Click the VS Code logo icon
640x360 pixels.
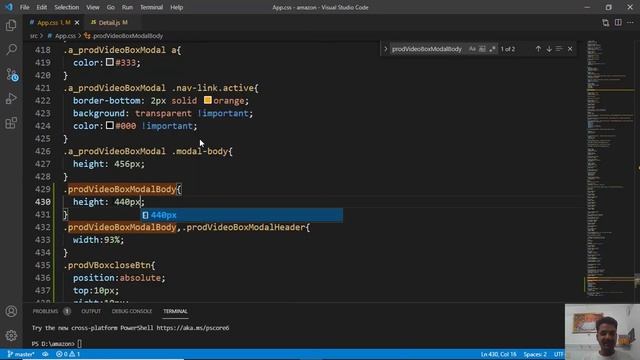tap(9, 7)
